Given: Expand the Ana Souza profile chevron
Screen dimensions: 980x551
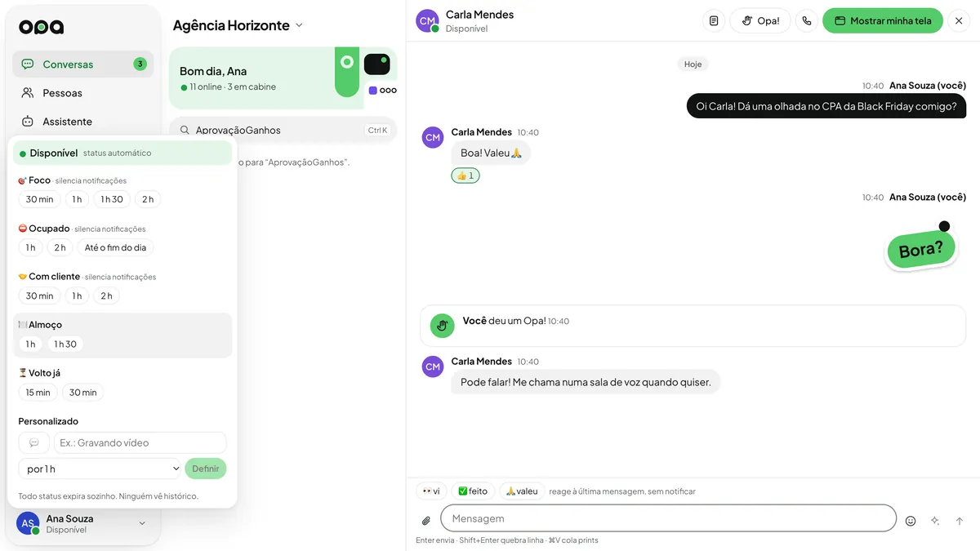Looking at the screenshot, I should pos(142,523).
